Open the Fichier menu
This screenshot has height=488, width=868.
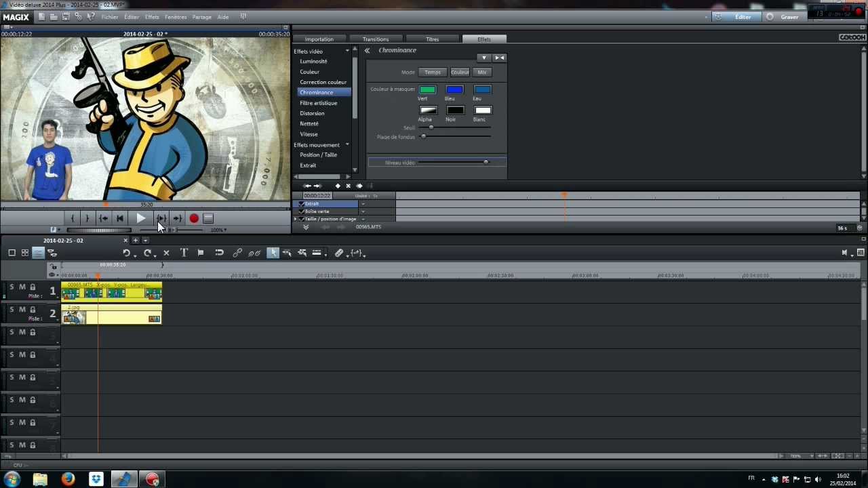(110, 17)
